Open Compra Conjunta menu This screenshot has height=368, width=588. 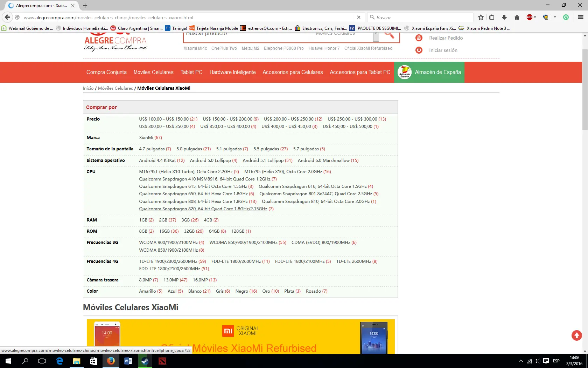(106, 72)
